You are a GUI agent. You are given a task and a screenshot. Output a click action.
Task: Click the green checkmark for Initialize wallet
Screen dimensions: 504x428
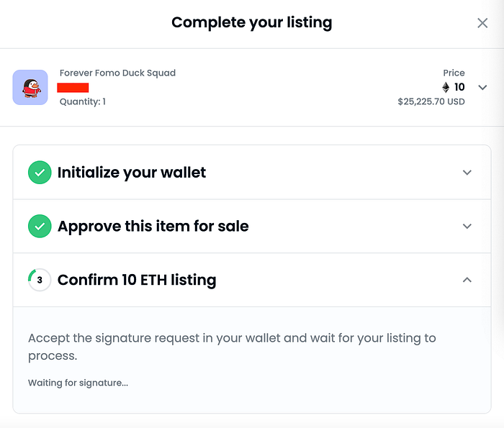(x=40, y=173)
